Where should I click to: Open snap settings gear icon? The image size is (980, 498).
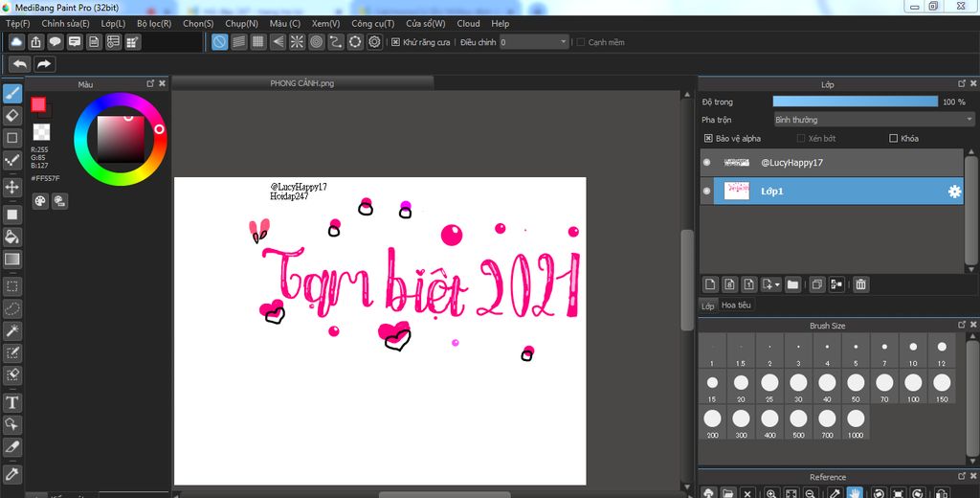click(x=374, y=42)
